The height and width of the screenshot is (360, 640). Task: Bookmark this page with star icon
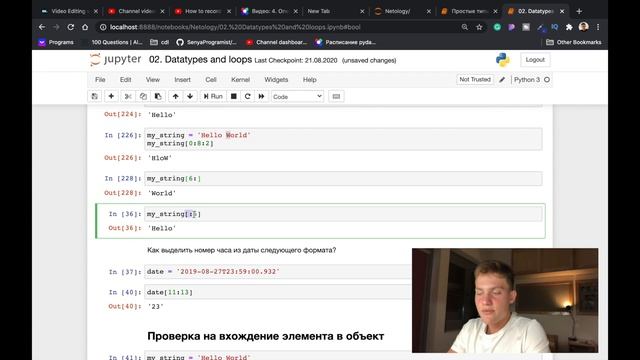(x=479, y=27)
